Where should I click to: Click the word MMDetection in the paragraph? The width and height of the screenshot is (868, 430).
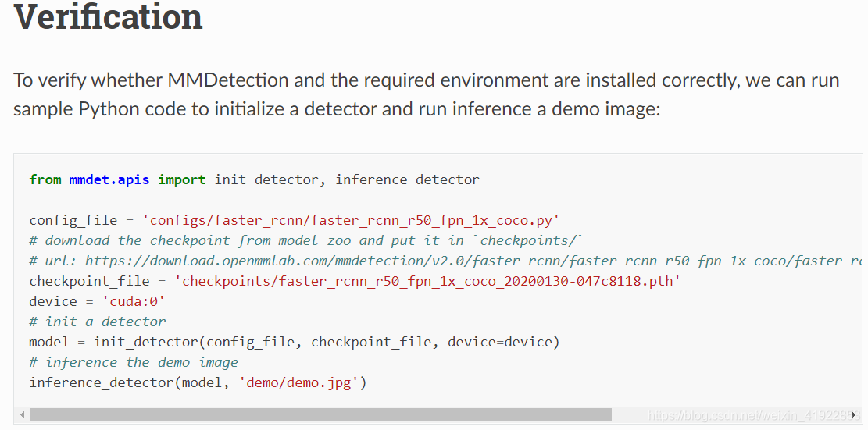point(228,80)
